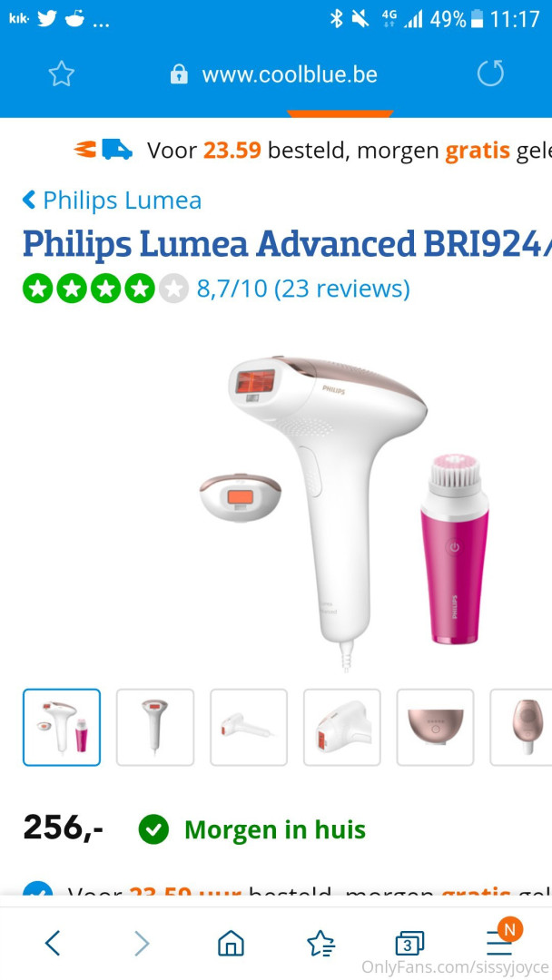This screenshot has height=980, width=552.
Task: Open the bookmarks list icon
Action: (x=320, y=943)
